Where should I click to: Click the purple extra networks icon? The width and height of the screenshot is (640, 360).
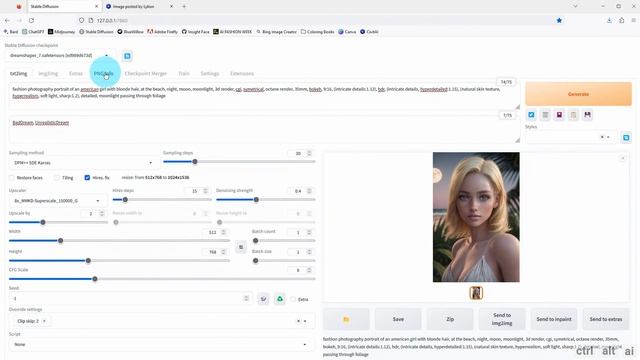pos(559,115)
